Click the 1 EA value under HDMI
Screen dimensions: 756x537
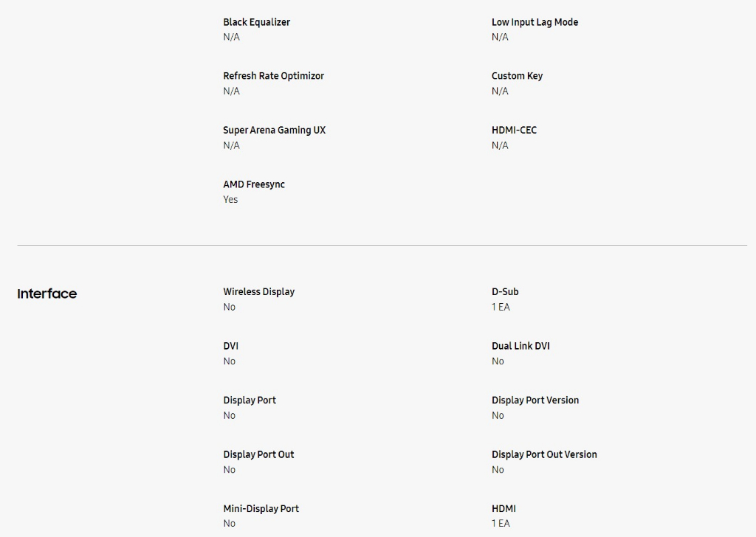(501, 523)
